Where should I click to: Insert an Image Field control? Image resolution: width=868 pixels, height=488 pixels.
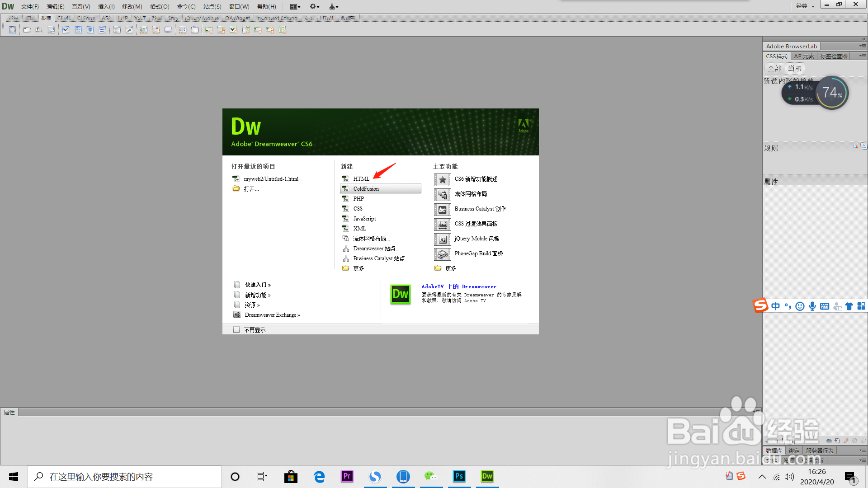143,30
